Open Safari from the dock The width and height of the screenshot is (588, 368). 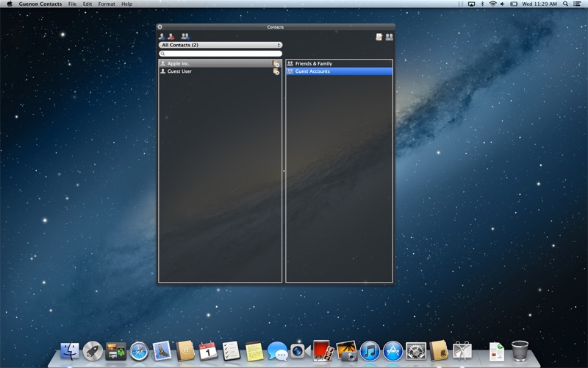tap(139, 351)
